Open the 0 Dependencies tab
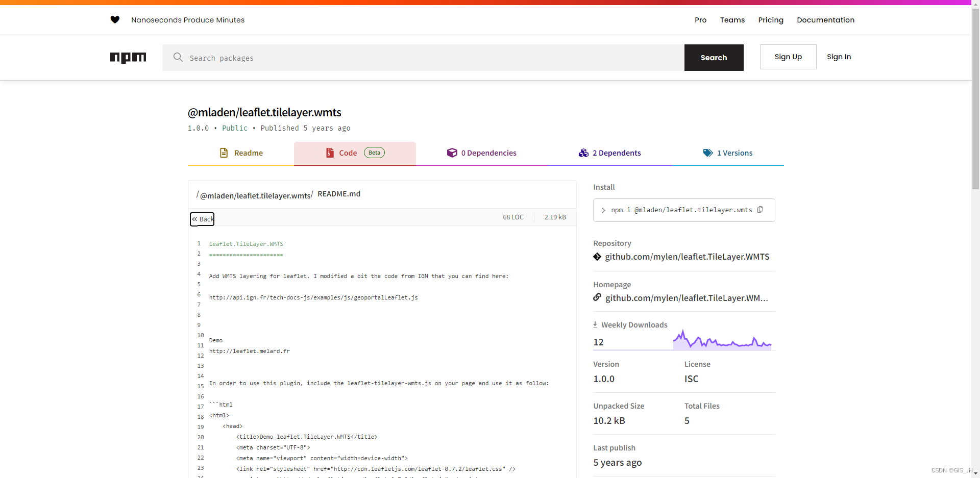Screen dimensions: 980x478 coord(482,153)
